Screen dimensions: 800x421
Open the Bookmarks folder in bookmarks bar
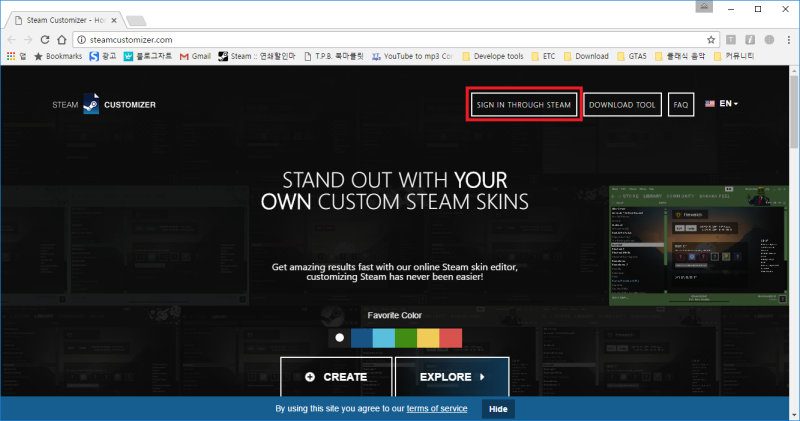(58, 56)
